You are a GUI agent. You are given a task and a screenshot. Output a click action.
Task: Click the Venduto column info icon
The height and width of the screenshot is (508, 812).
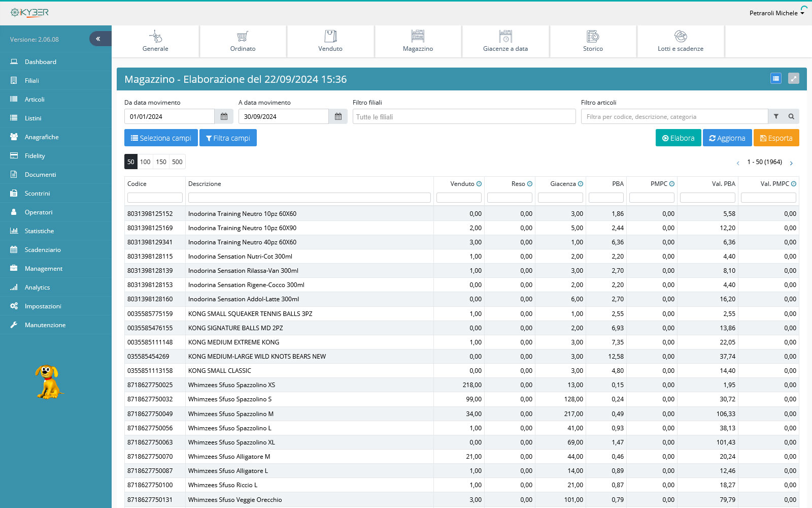(x=479, y=184)
